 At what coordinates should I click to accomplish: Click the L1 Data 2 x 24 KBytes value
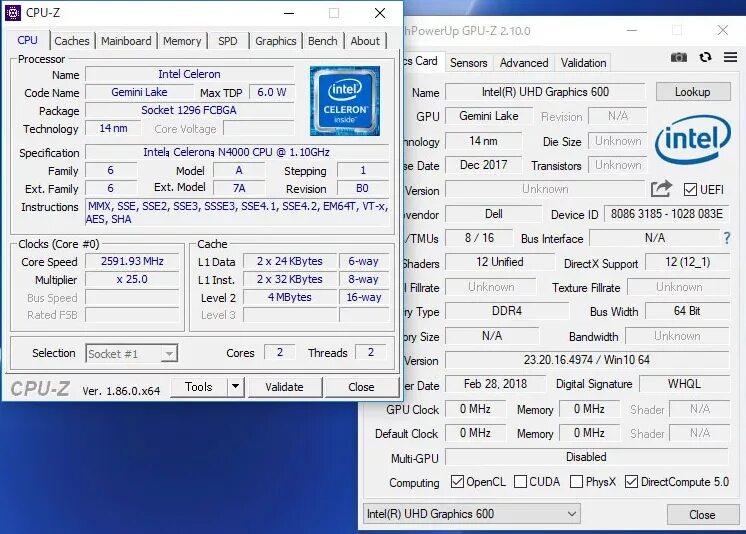[290, 261]
